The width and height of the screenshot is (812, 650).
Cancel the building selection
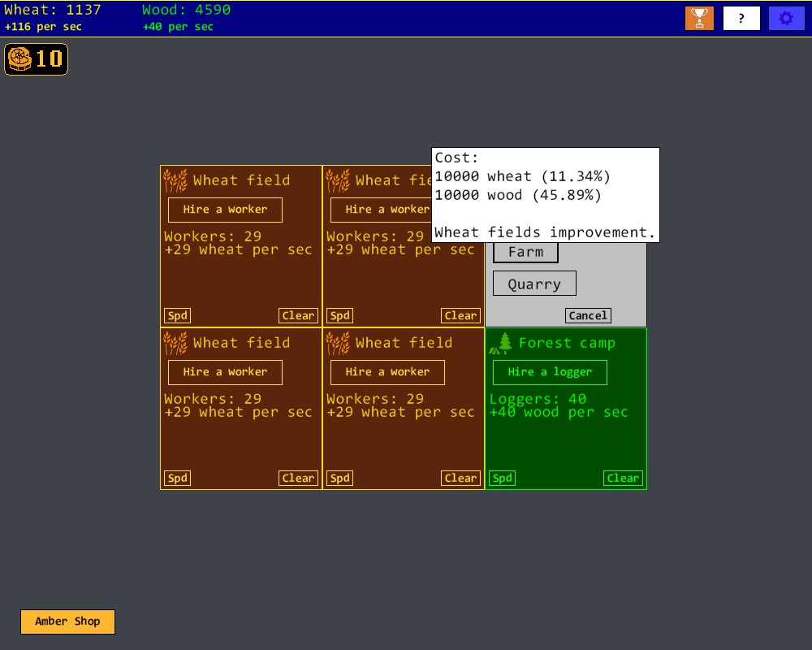tap(588, 315)
